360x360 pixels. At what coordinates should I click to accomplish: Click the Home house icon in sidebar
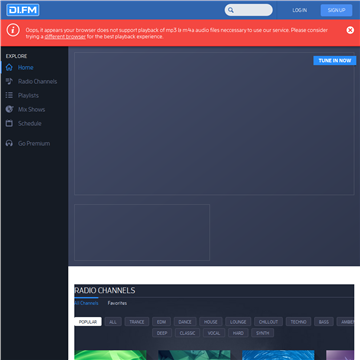point(9,67)
